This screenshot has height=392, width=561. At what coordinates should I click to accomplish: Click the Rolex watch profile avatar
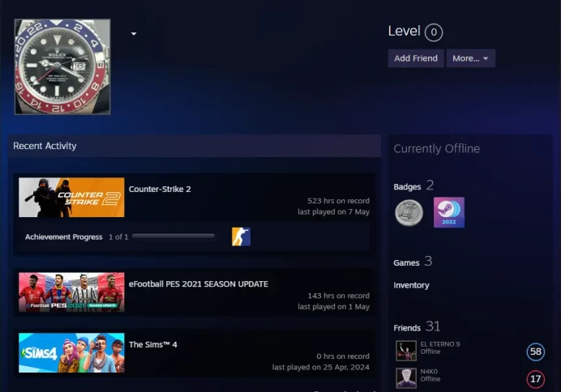coord(62,67)
